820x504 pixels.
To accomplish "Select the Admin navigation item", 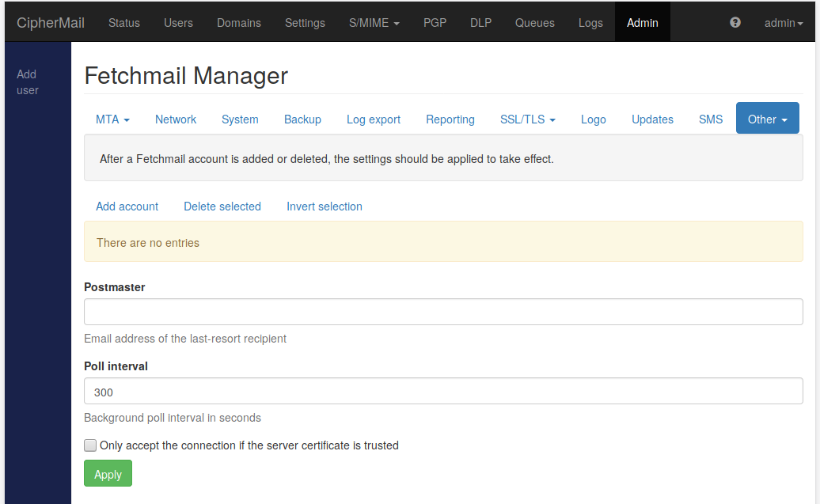I will (x=642, y=22).
